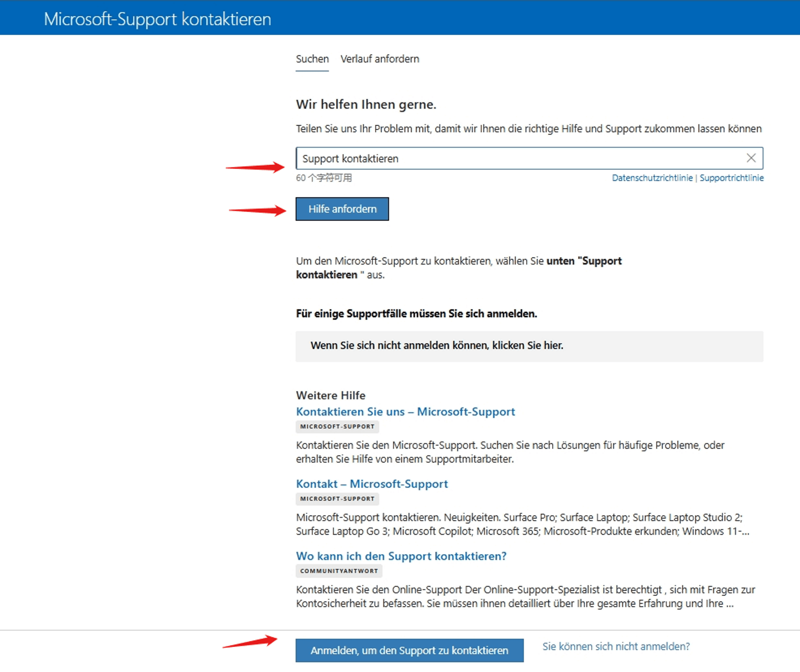Switch to the Suchen tab

(x=312, y=59)
